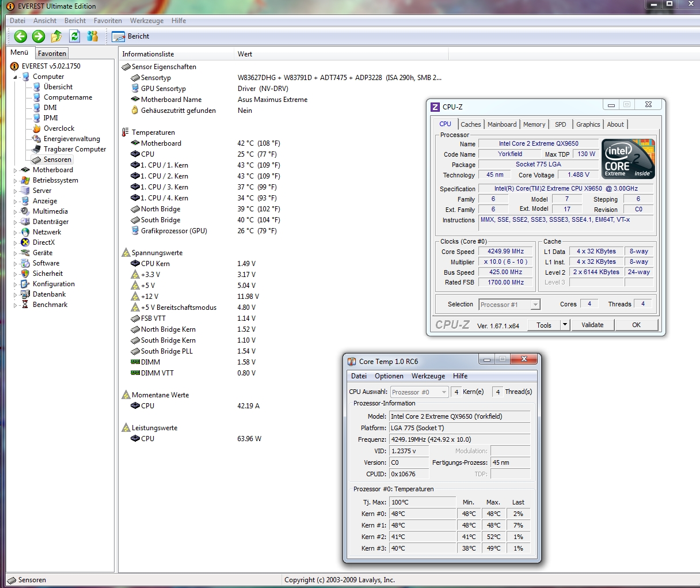Click the Validate button in CPU-Z

[592, 325]
